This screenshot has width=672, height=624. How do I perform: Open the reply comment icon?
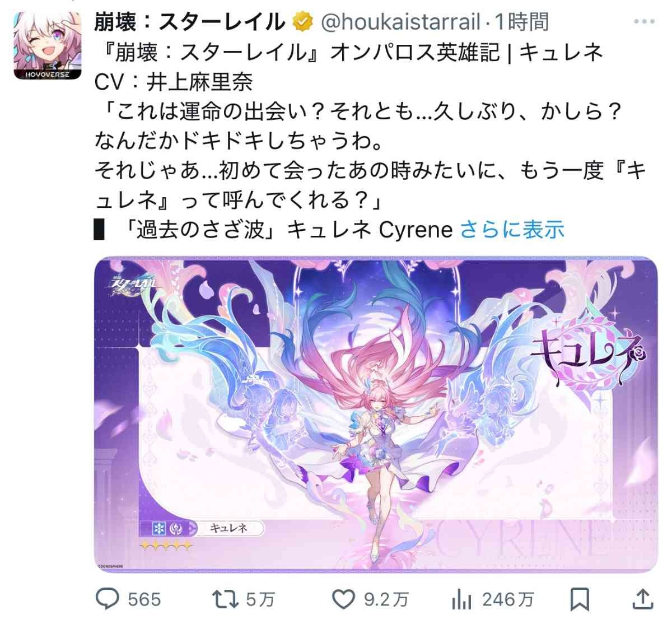(108, 599)
